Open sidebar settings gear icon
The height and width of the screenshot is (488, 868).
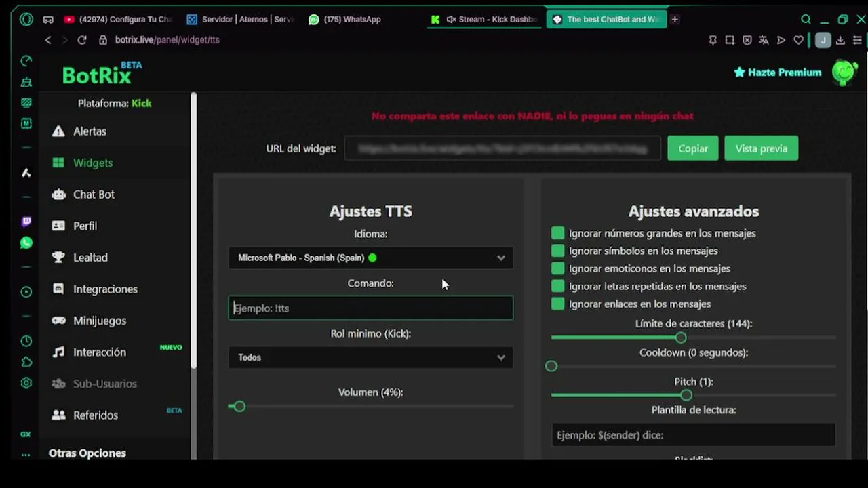[x=26, y=383]
